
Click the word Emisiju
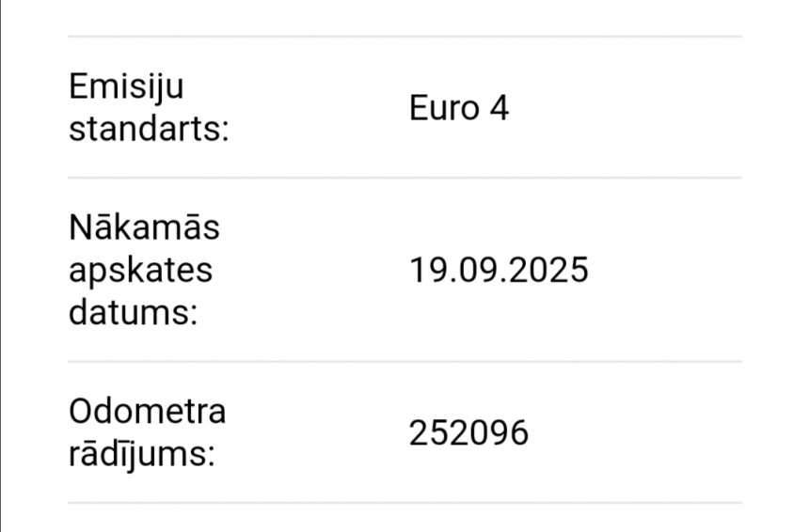(126, 88)
